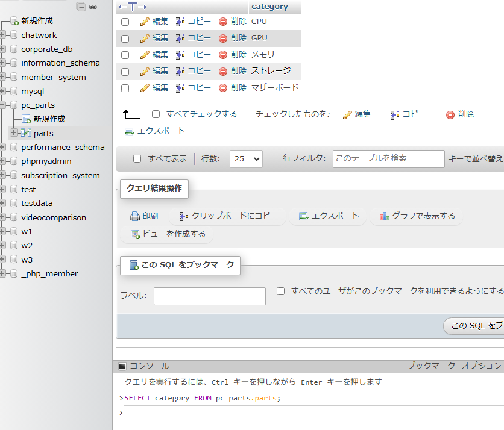
Task: Click the print (印刷) icon
Action: tap(135, 216)
